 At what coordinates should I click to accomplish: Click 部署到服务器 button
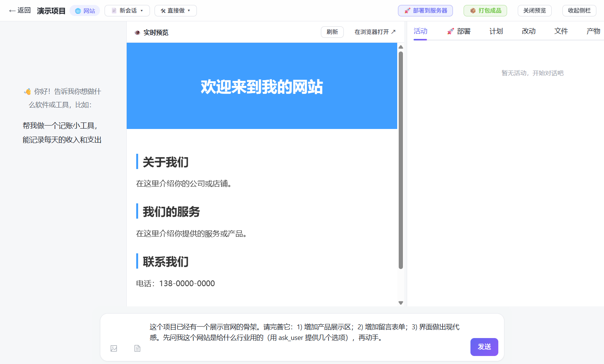pyautogui.click(x=425, y=11)
